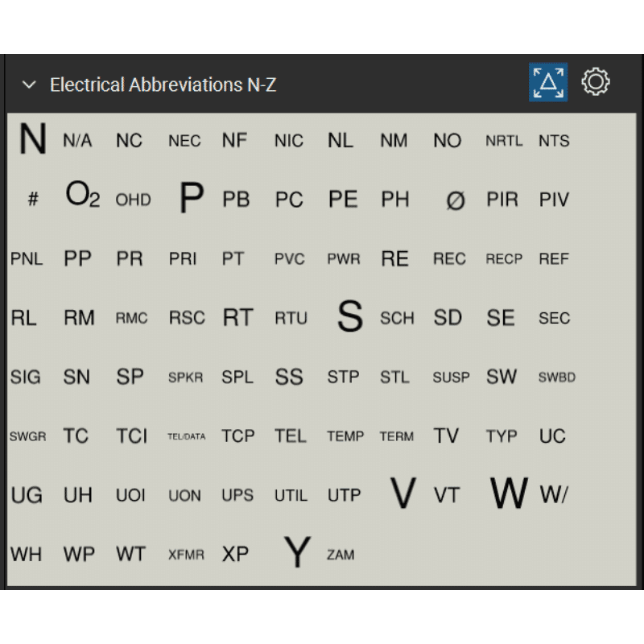Select the RECP receptacle abbreviation
This screenshot has height=644, width=644.
pos(504,259)
